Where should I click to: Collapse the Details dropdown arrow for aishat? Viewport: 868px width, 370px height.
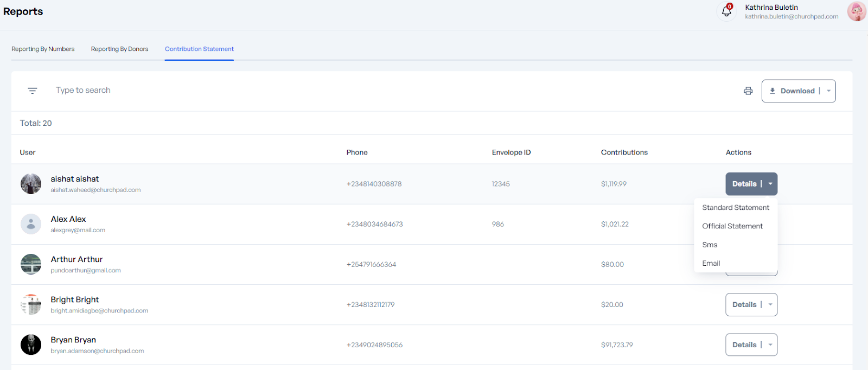[x=770, y=184]
